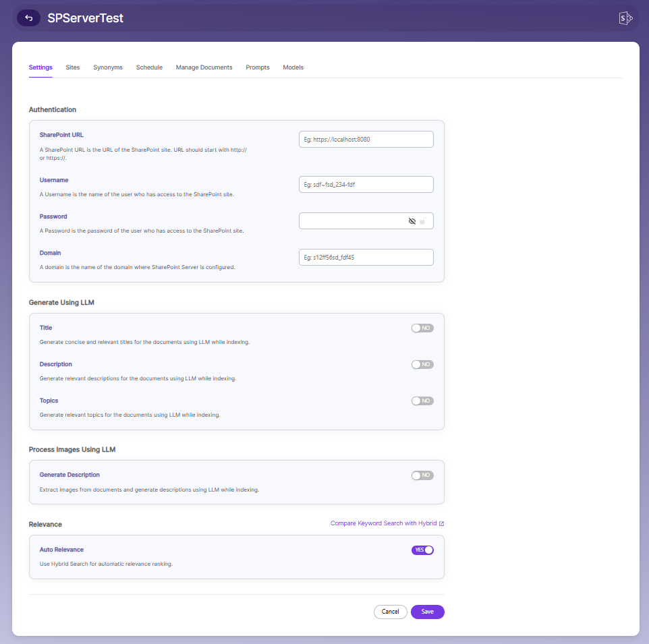Image resolution: width=649 pixels, height=644 pixels.
Task: Open Compare Keyword Search with Hybrid link
Action: [383, 523]
